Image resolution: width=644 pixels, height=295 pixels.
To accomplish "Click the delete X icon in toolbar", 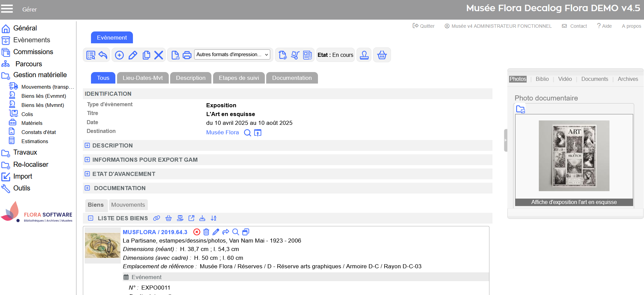I will coord(159,55).
